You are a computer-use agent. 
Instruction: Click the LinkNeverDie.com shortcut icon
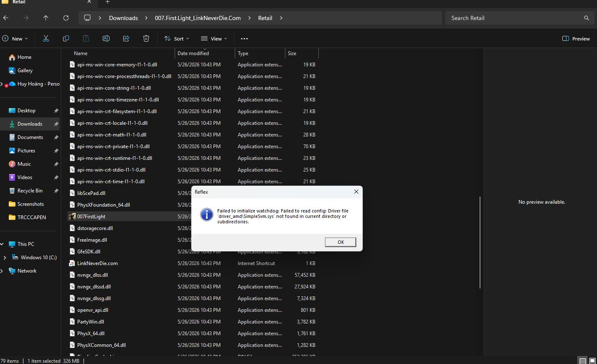72,263
